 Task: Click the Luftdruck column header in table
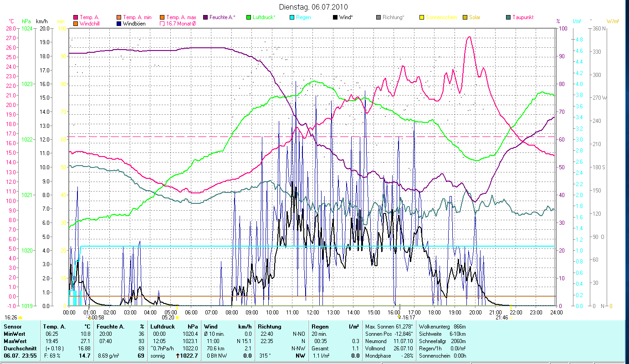(162, 327)
